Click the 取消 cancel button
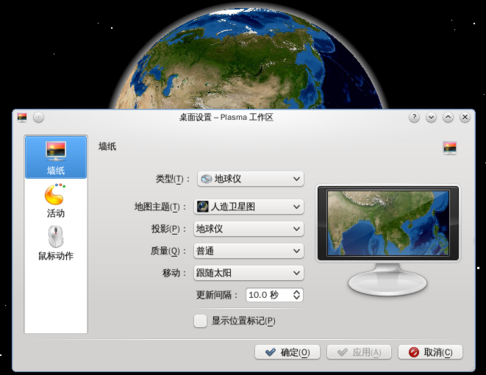The height and width of the screenshot is (375, 486). [430, 352]
